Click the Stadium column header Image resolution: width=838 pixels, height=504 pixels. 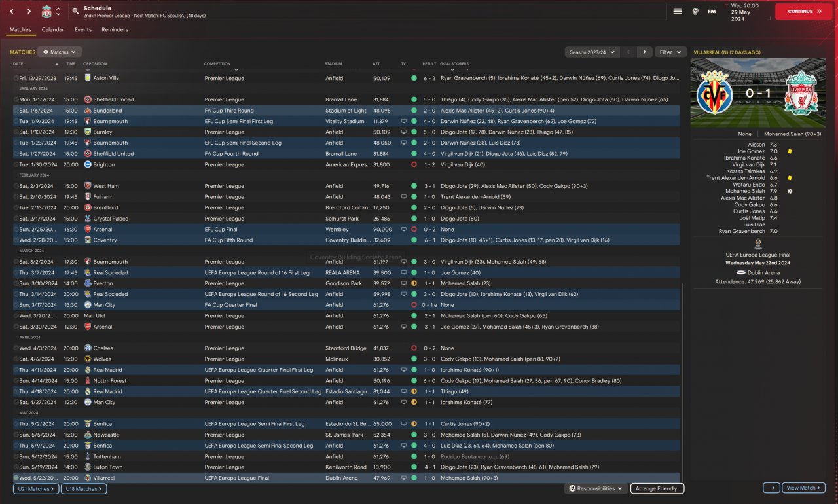click(x=333, y=64)
